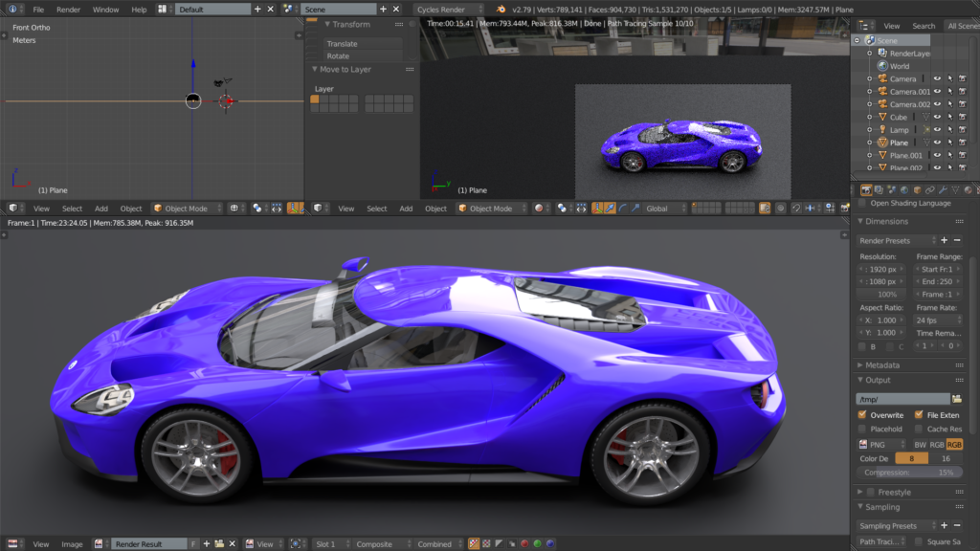Click the Blender logo icon in header

501,9
